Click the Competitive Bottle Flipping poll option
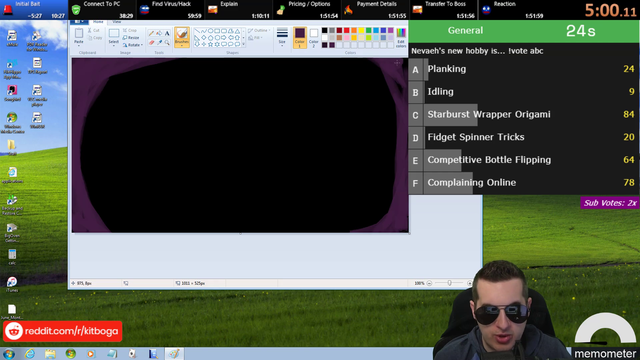 coord(524,160)
